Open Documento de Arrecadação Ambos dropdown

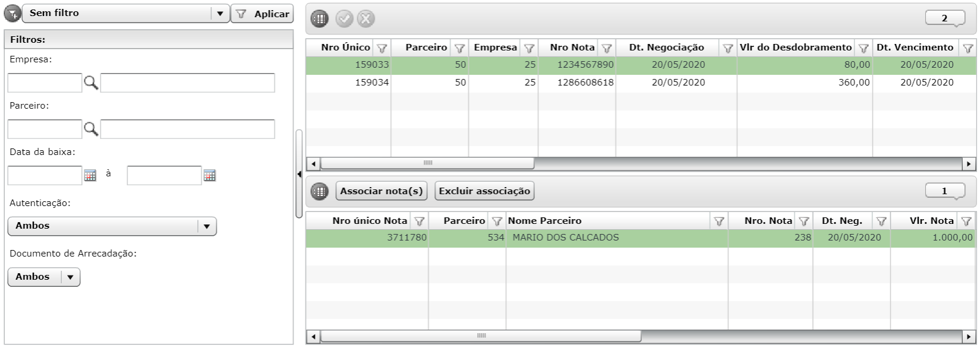click(x=71, y=277)
